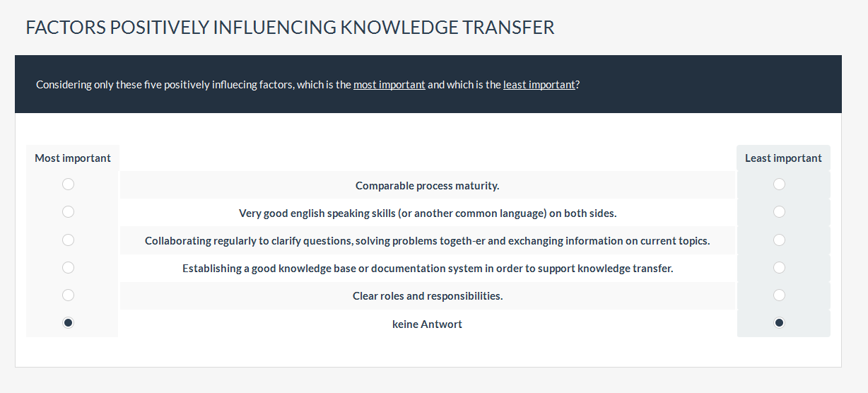Click the 'keine Antwort' row label
Image resolution: width=868 pixels, height=393 pixels.
[x=428, y=324]
